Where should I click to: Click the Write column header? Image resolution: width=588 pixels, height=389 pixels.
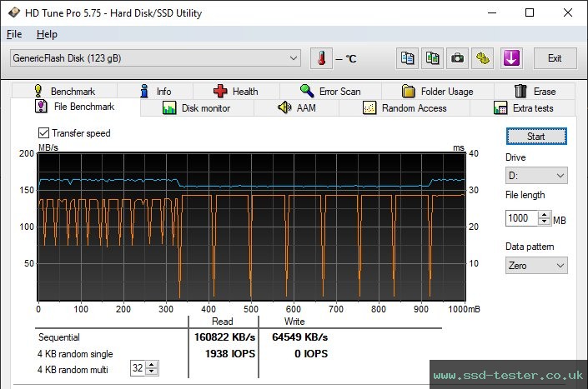(294, 322)
